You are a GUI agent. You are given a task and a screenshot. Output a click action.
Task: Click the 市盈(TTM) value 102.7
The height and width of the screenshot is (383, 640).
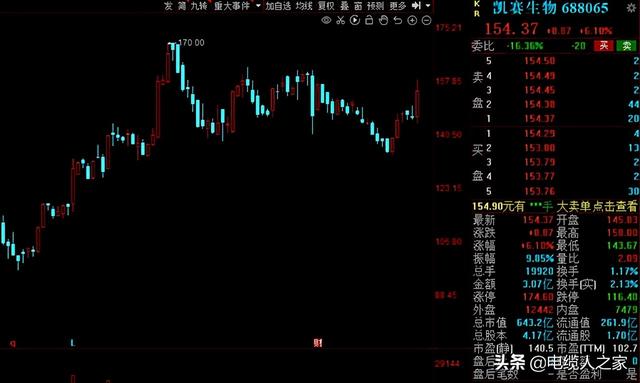(x=625, y=348)
